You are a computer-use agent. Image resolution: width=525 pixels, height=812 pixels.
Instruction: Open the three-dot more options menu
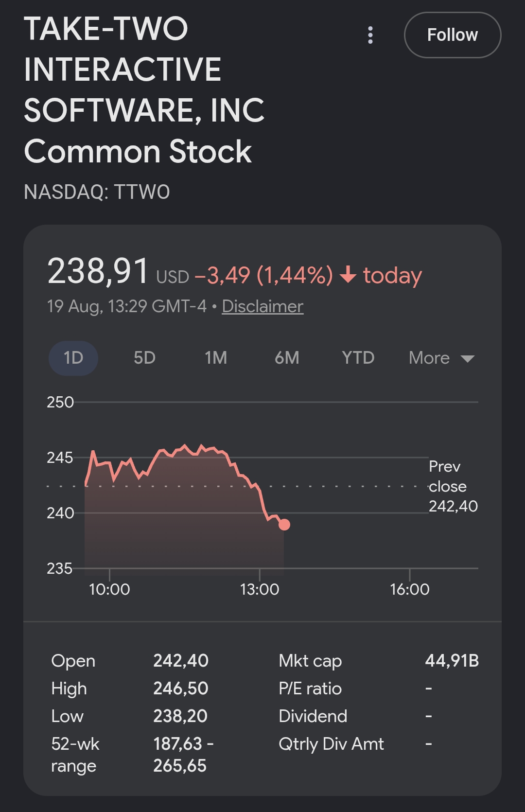pos(370,35)
